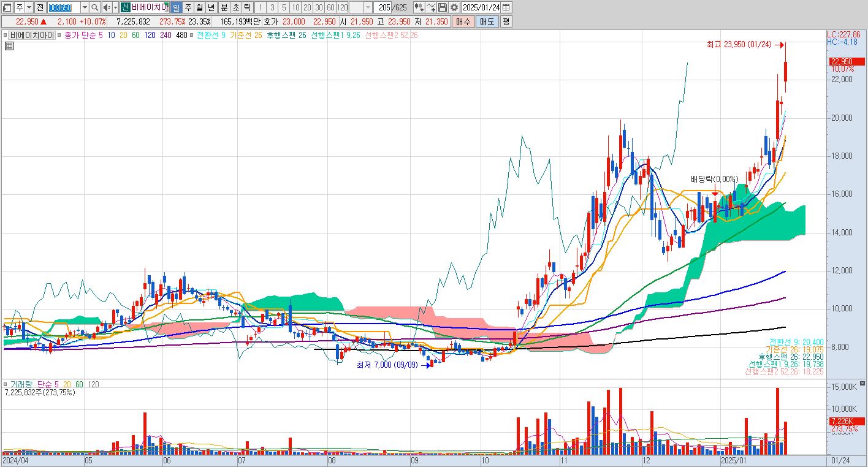Click the date field 2025/01/24
Image resolution: width=868 pixels, height=467 pixels.
coord(481,7)
